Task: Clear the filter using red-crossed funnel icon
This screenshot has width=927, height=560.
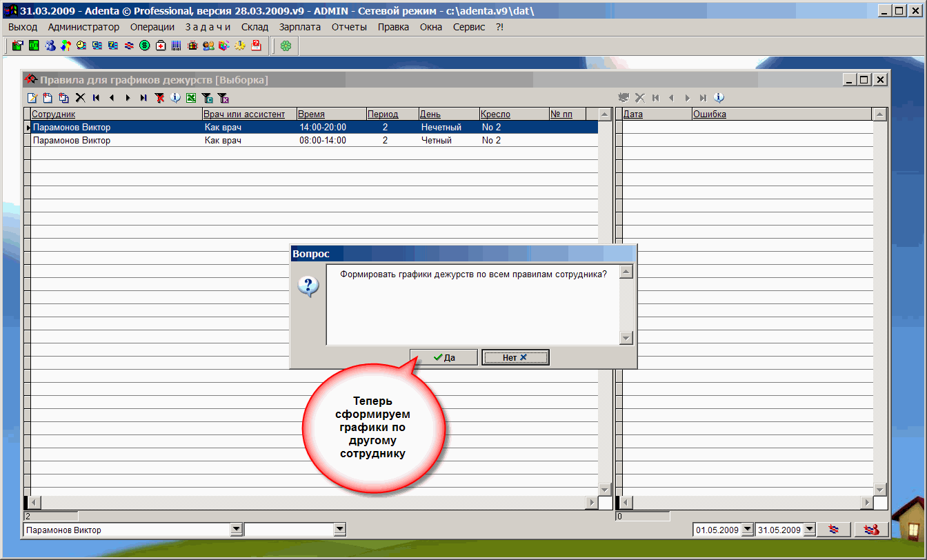Action: point(159,98)
